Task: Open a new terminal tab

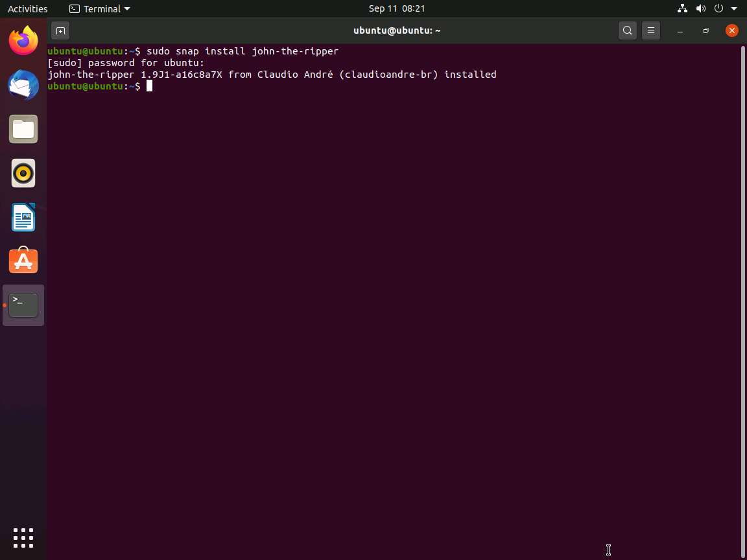Action: point(60,31)
